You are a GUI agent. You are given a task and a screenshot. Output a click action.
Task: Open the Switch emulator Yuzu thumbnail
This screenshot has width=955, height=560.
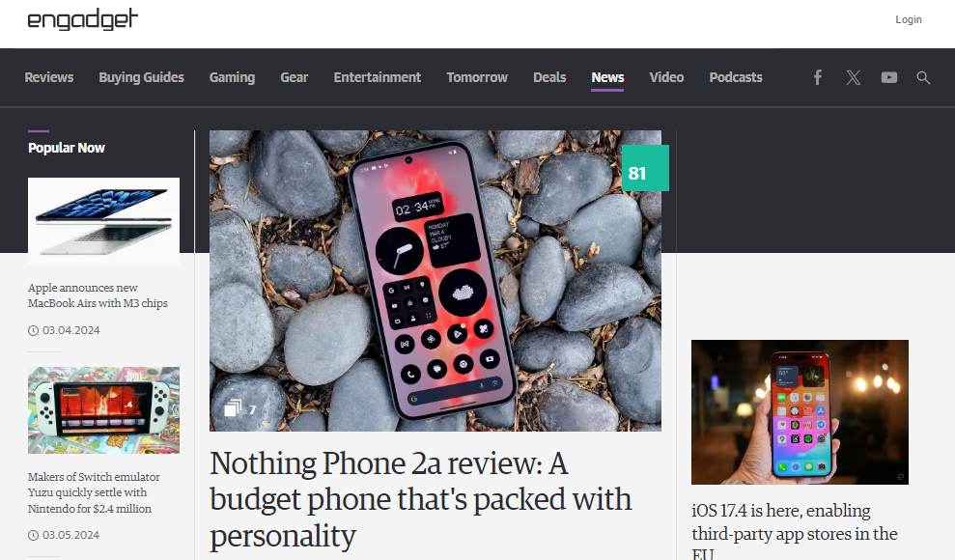coord(103,410)
